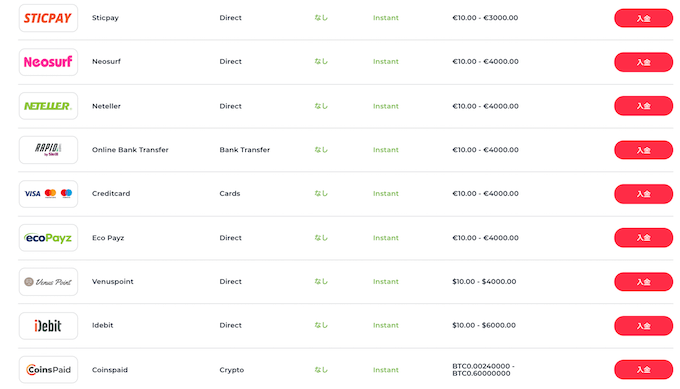Select the Online Bank Transfer method name
Image resolution: width=680 pixels, height=389 pixels.
tap(130, 150)
